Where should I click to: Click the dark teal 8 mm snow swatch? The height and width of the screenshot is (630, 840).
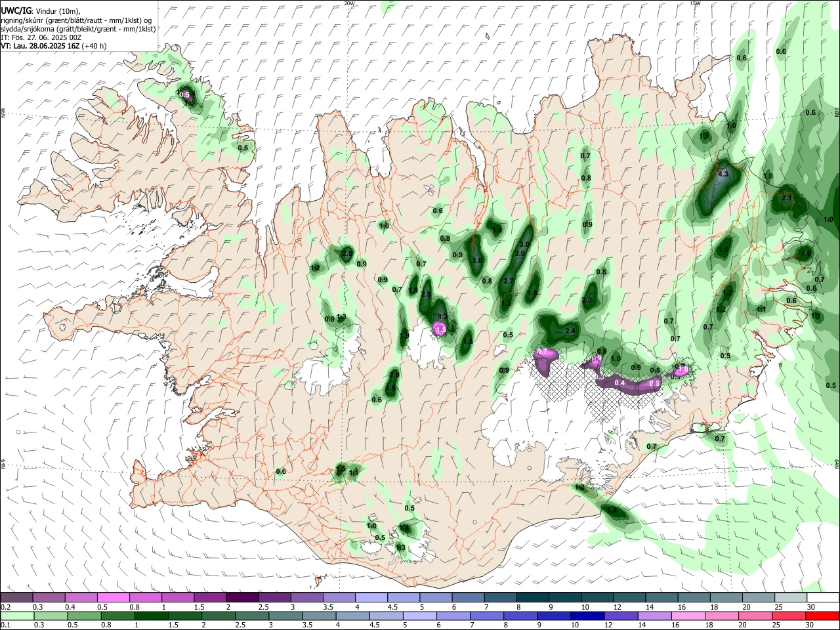(x=533, y=598)
